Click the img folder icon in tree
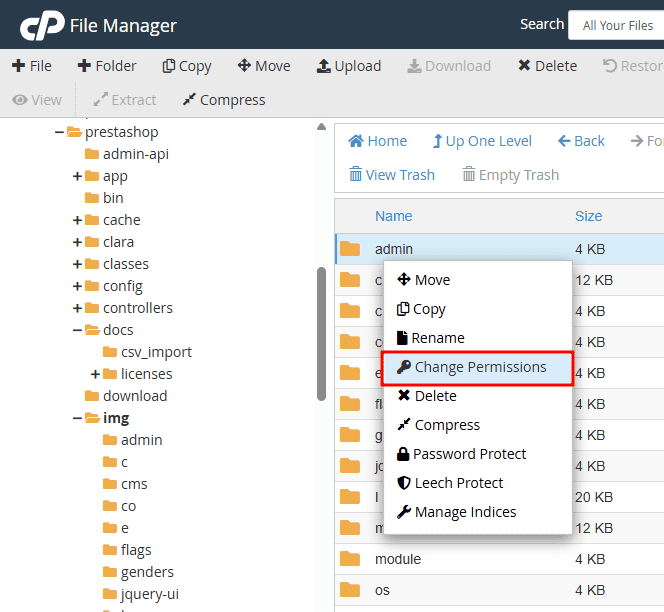Viewport: 664px width, 612px height. click(x=92, y=418)
